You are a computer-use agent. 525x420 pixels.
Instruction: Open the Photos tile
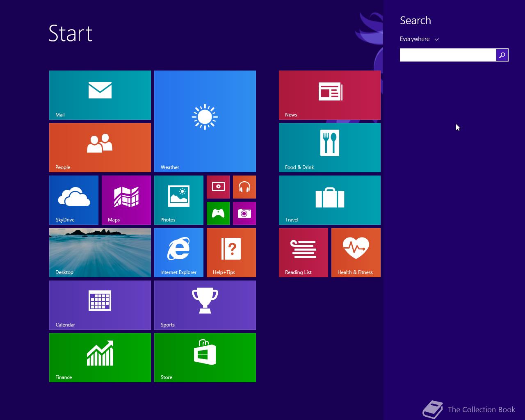[x=179, y=200]
